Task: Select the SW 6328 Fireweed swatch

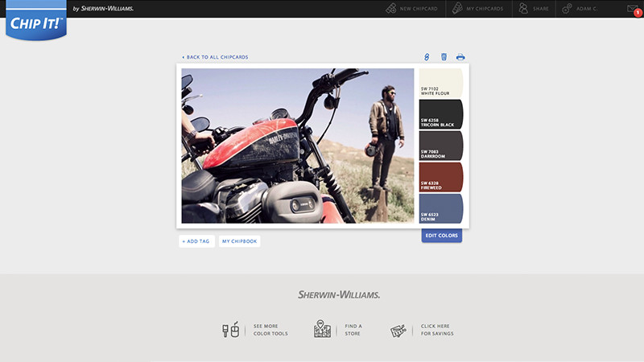Action: click(441, 177)
